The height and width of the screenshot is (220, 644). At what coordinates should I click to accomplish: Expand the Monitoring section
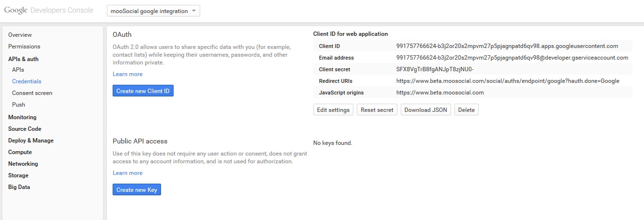(22, 117)
